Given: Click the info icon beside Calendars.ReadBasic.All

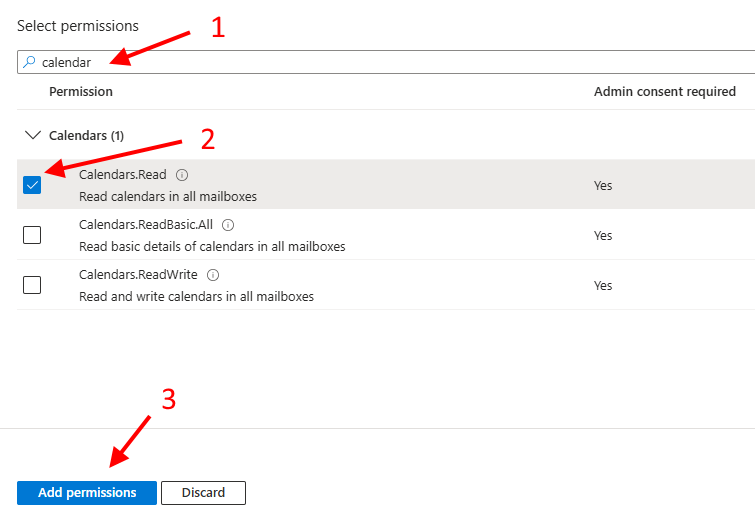Looking at the screenshot, I should [228, 225].
